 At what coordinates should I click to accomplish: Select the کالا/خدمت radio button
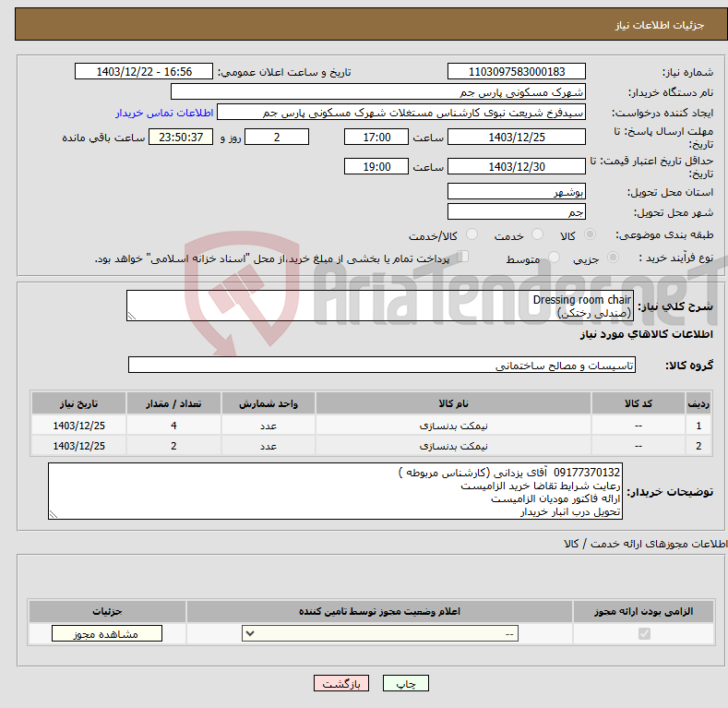tap(471, 234)
